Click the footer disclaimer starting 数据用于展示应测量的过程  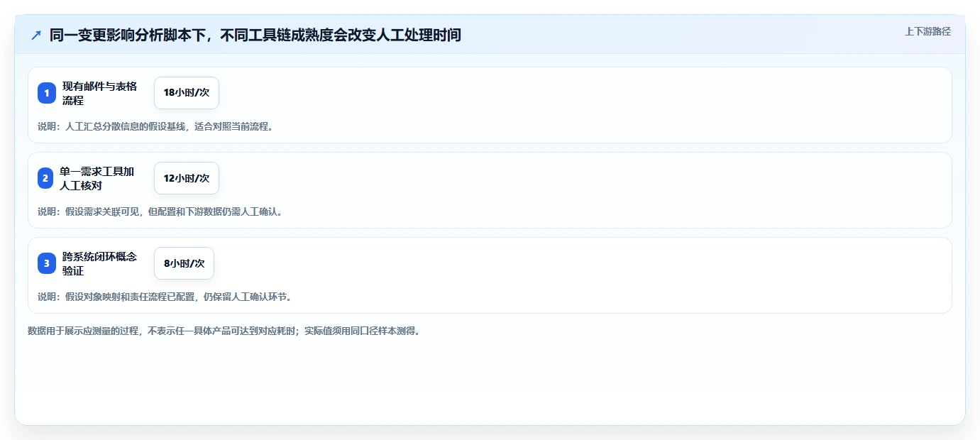(x=224, y=331)
